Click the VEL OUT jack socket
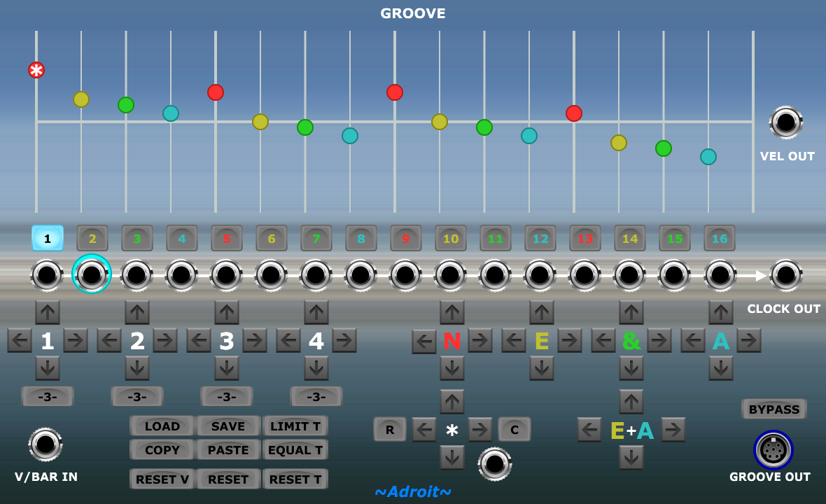The image size is (826, 504). 785,122
